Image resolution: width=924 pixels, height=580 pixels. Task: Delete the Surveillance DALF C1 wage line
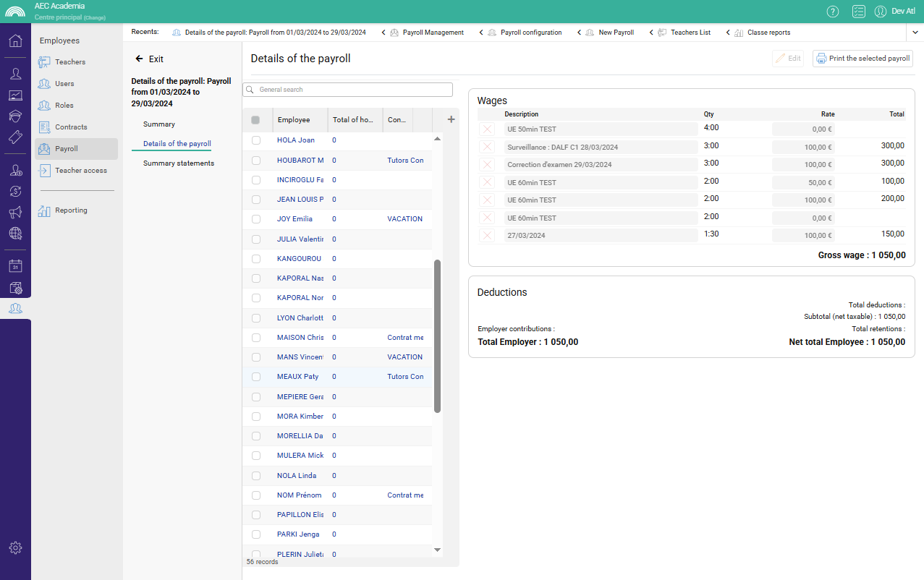point(487,147)
